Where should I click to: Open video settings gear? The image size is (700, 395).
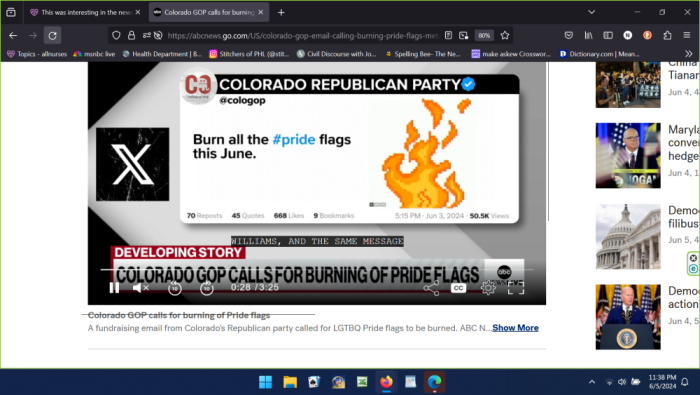pyautogui.click(x=488, y=288)
